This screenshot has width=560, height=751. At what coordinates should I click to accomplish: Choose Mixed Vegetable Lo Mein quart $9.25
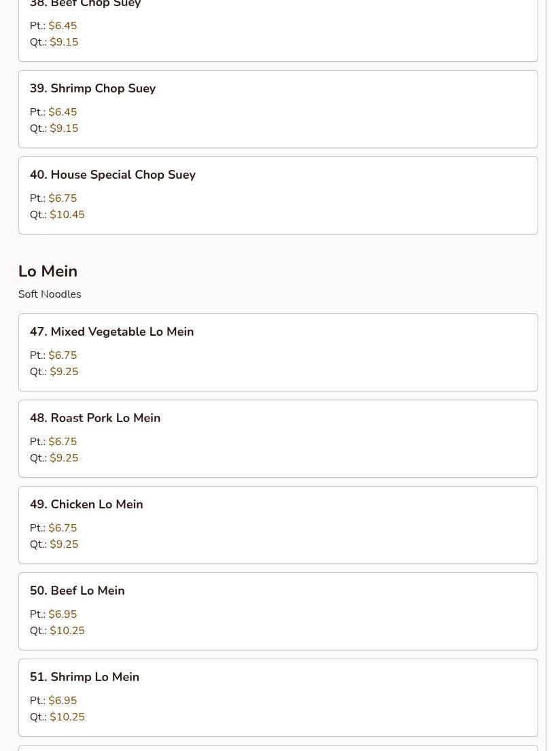64,372
